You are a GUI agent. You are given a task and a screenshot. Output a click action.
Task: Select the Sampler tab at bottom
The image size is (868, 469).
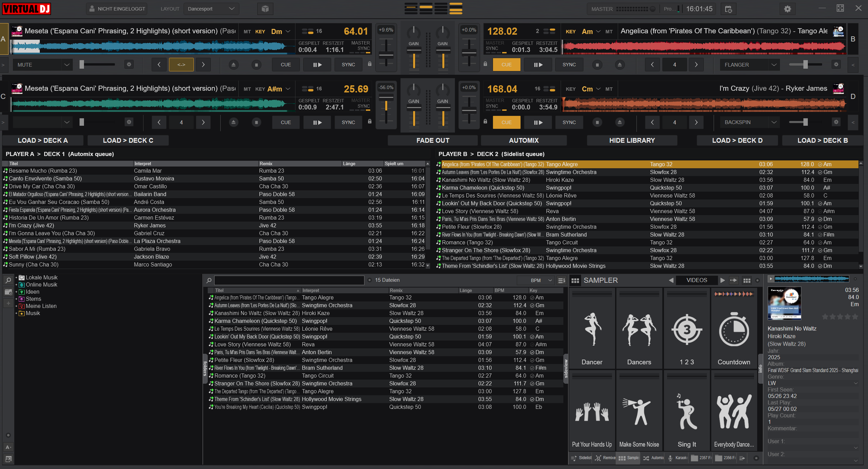[x=629, y=458]
